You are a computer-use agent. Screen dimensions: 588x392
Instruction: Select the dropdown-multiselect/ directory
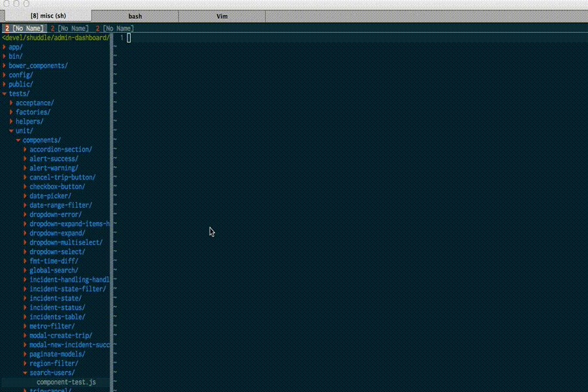[66, 242]
